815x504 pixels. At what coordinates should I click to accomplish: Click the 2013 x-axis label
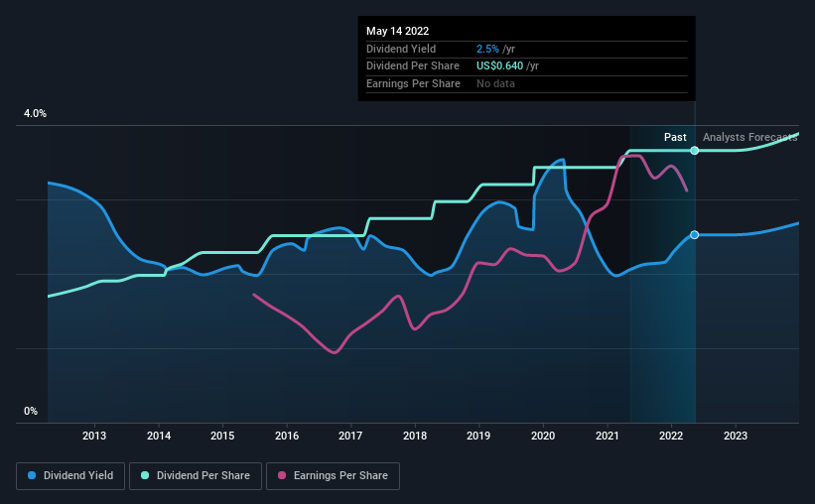point(94,436)
